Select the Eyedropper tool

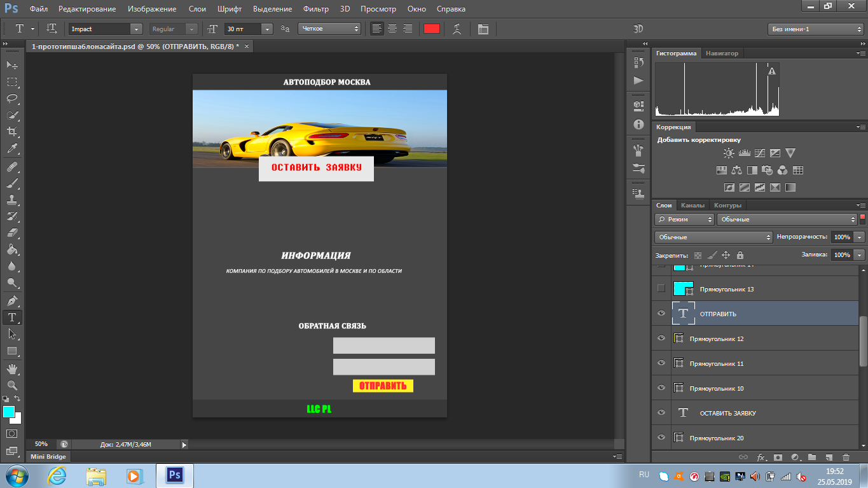11,149
